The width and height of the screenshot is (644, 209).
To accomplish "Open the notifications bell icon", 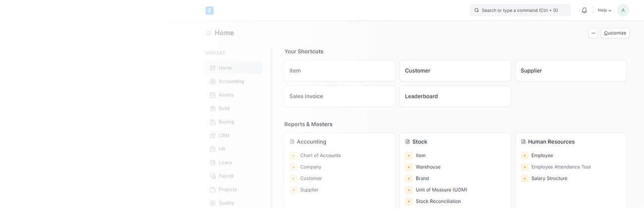I will pos(584,10).
